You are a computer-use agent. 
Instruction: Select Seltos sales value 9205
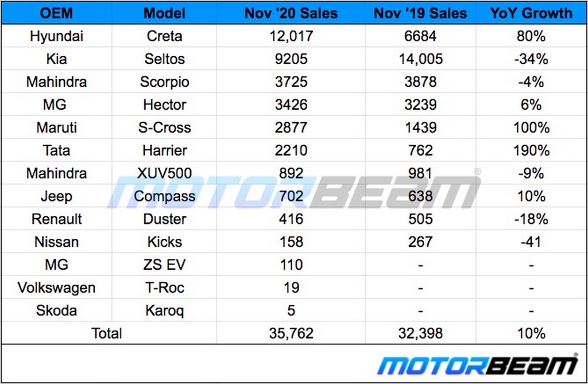pos(291,59)
